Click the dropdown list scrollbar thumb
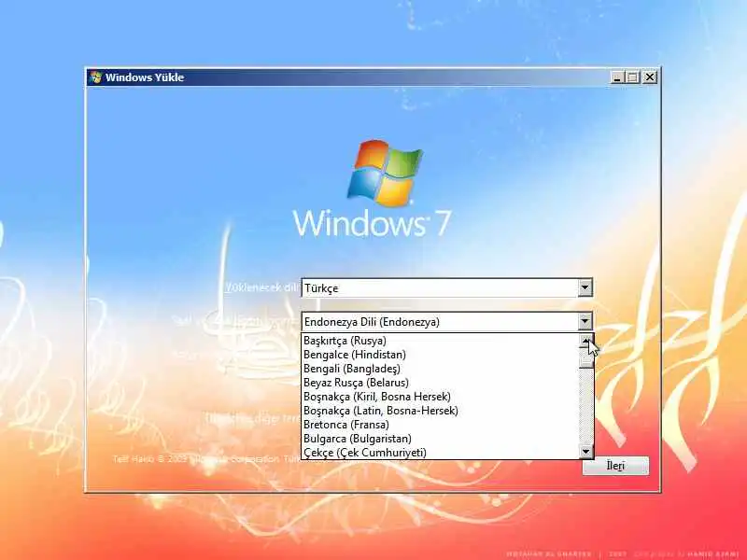This screenshot has height=560, width=747. pos(586,358)
